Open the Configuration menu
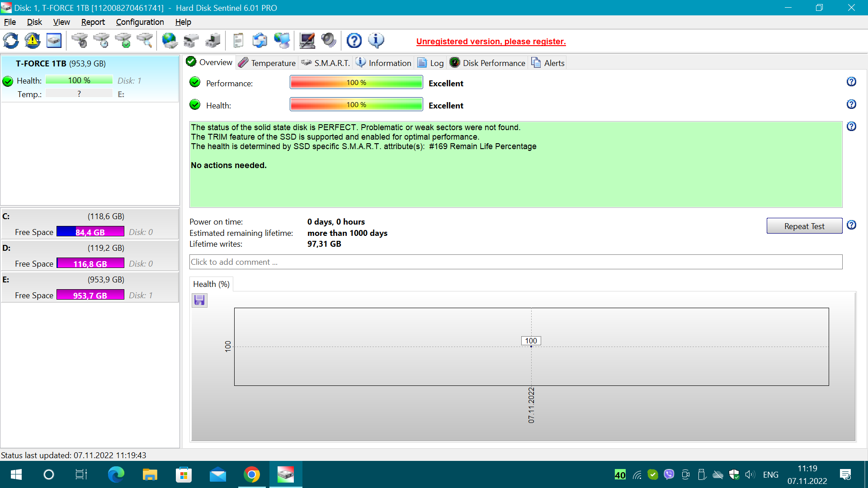Screen dimensions: 868x488 140,22
